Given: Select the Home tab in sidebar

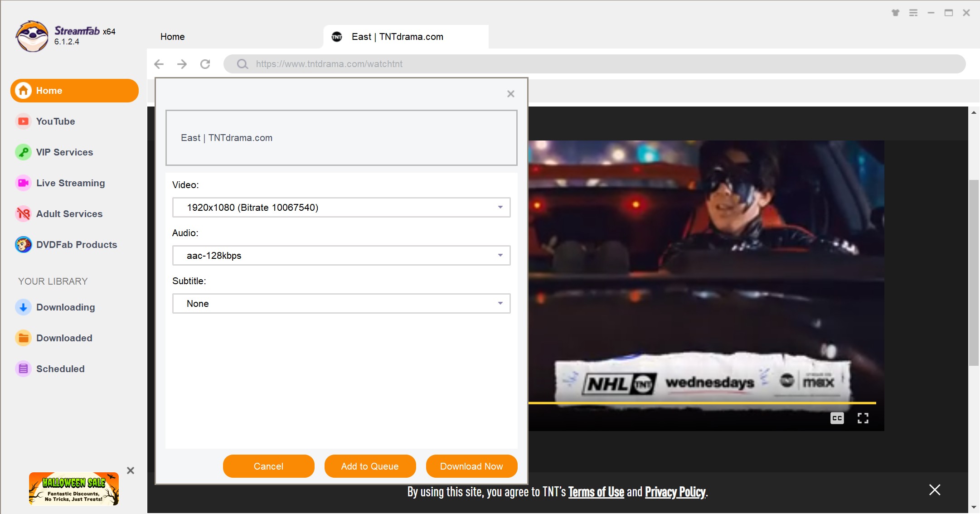Looking at the screenshot, I should tap(74, 91).
